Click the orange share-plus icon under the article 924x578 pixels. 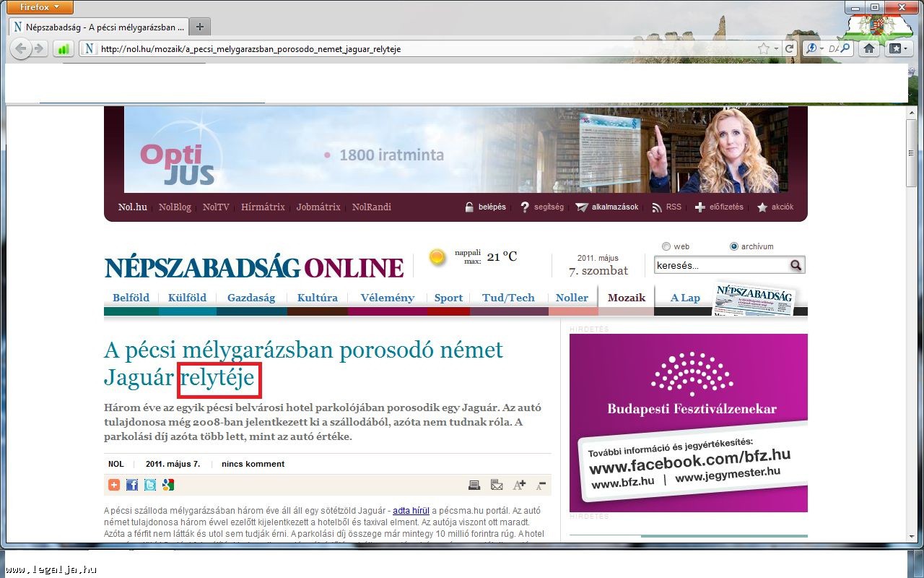tap(114, 485)
